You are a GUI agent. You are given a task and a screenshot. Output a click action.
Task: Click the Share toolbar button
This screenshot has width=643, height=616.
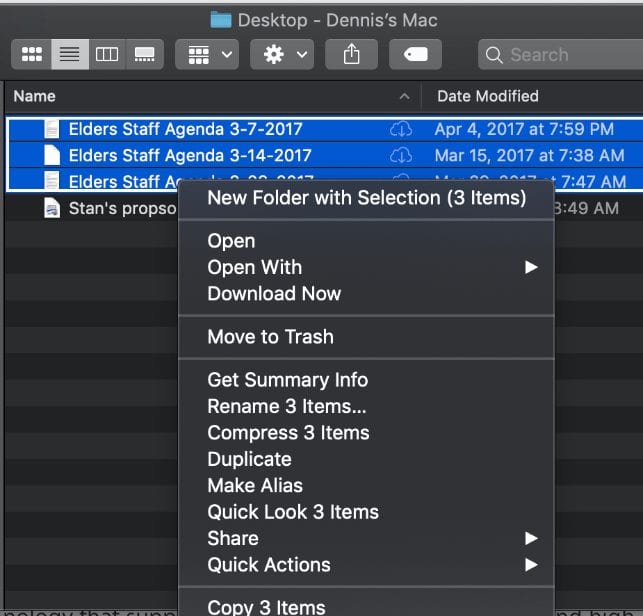[351, 55]
